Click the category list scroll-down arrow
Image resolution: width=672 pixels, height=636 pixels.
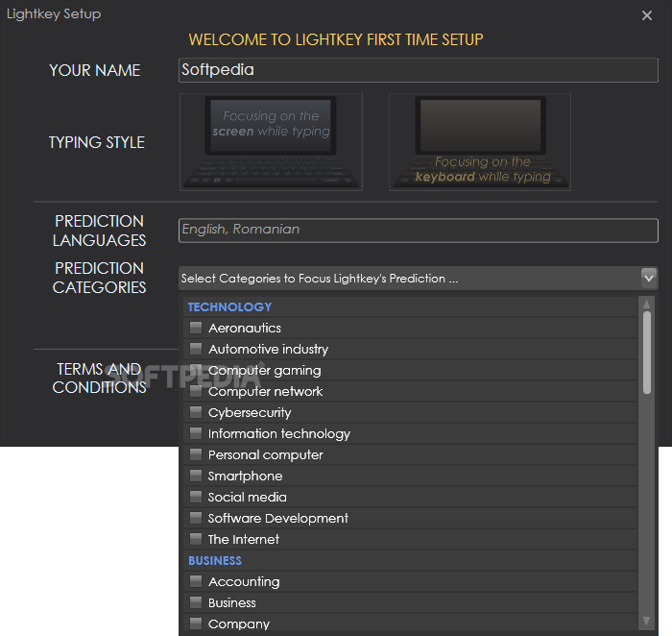coord(647,621)
